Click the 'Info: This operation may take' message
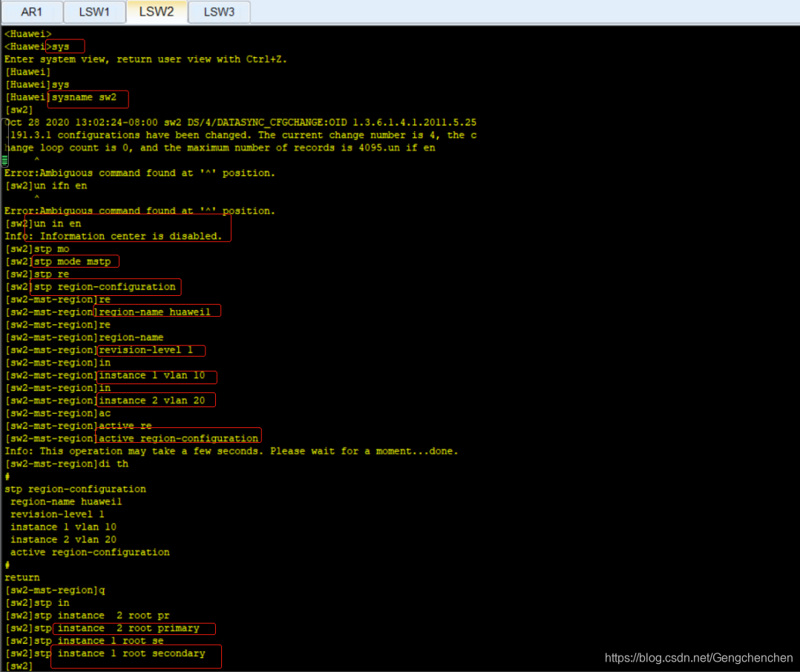 (x=232, y=451)
